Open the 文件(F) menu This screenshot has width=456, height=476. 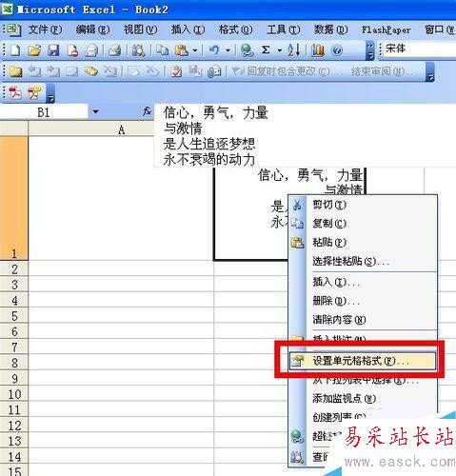(45, 30)
